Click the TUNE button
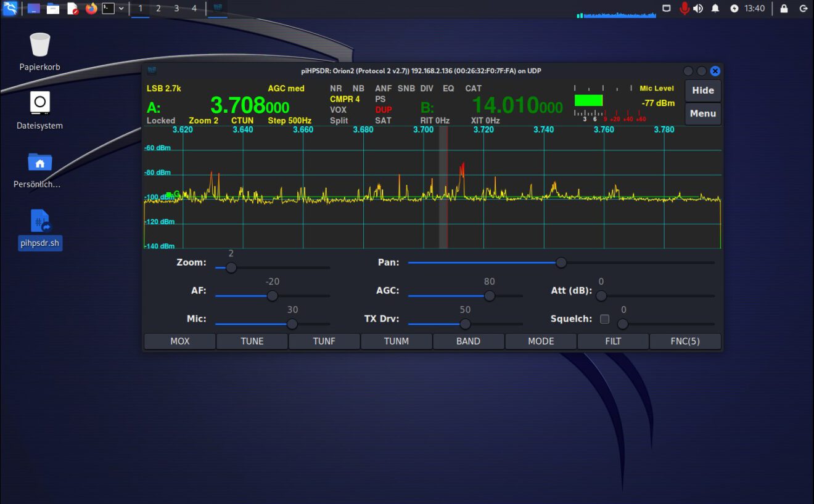The width and height of the screenshot is (814, 504). [252, 341]
